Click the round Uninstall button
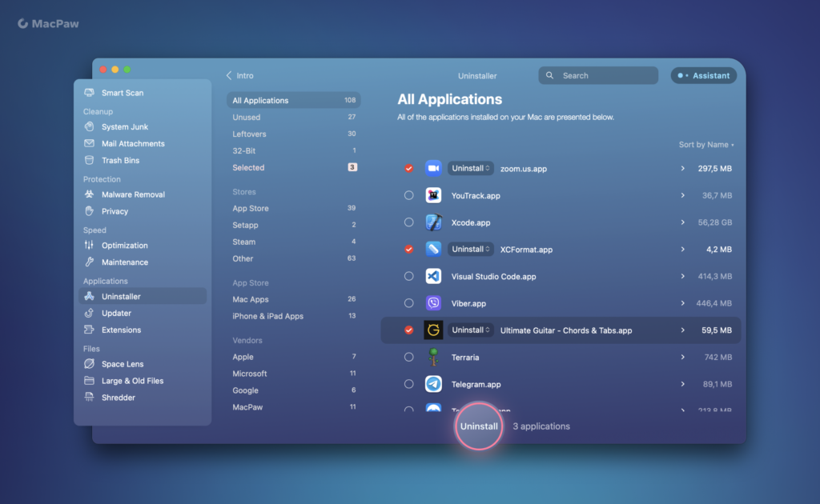Viewport: 820px width, 504px height. pos(479,426)
